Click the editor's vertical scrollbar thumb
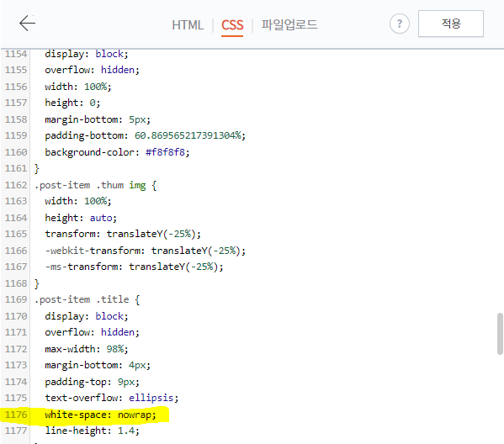The height and width of the screenshot is (444, 504). tap(500, 334)
